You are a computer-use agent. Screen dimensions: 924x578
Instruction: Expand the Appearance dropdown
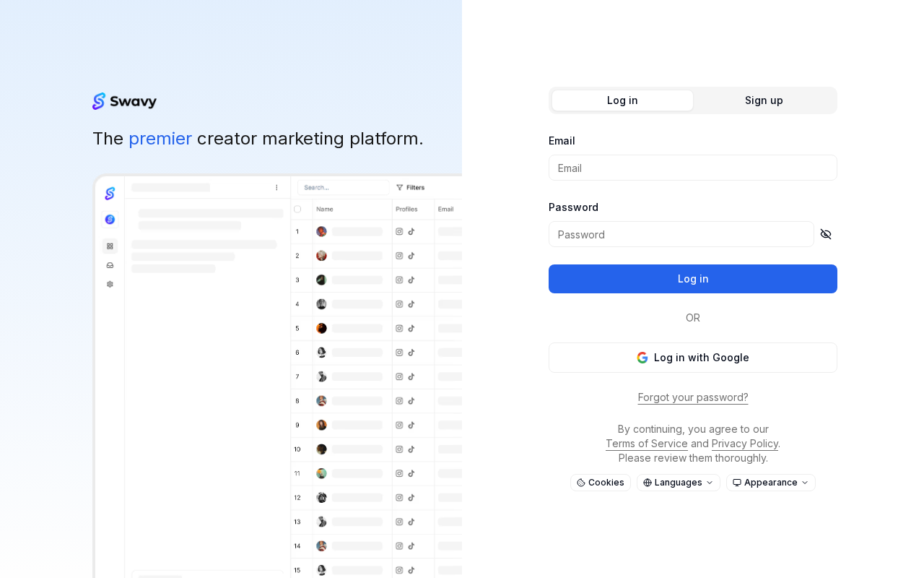[x=770, y=483]
